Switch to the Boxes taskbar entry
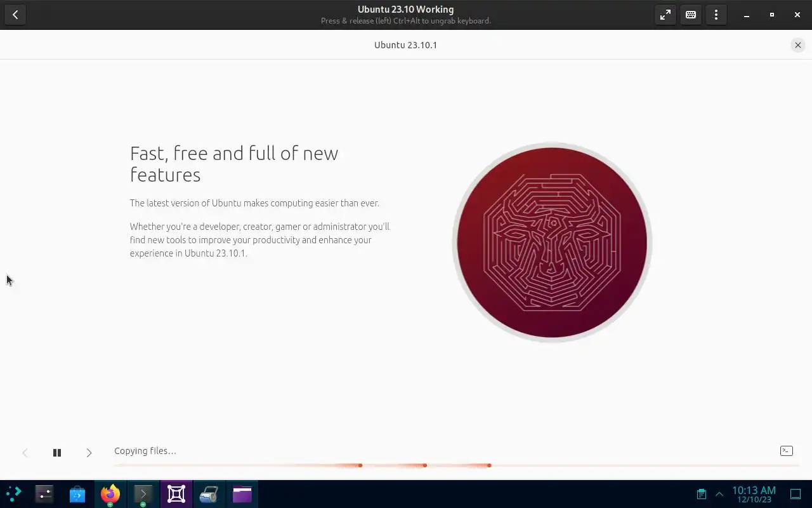812x508 pixels. coord(176,494)
